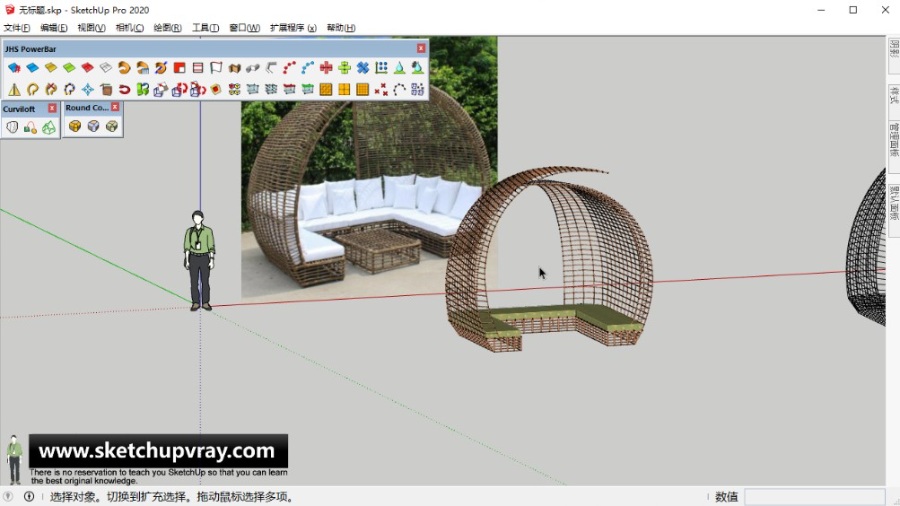Click the blue four-point star icon
This screenshot has width=900, height=506.
click(88, 89)
